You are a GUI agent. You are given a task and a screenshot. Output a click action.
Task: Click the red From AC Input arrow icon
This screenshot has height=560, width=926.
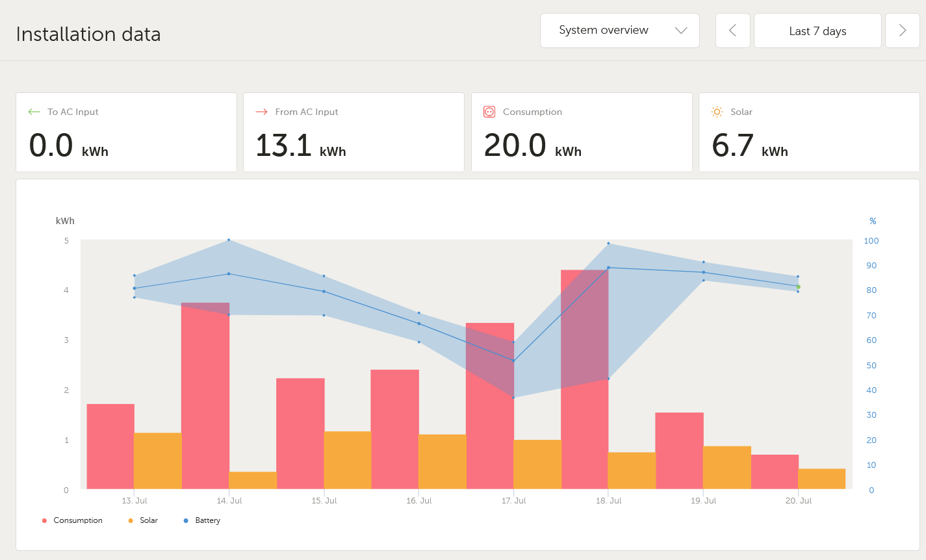(x=262, y=112)
